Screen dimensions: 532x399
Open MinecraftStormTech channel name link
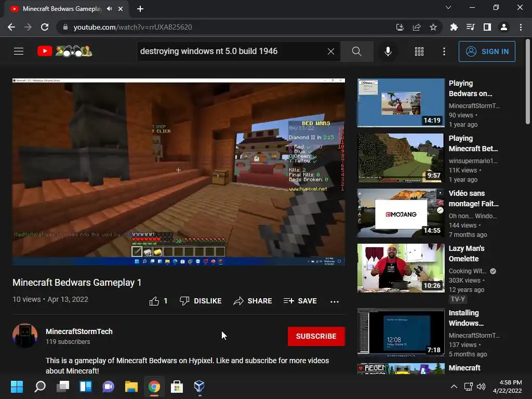tap(79, 331)
